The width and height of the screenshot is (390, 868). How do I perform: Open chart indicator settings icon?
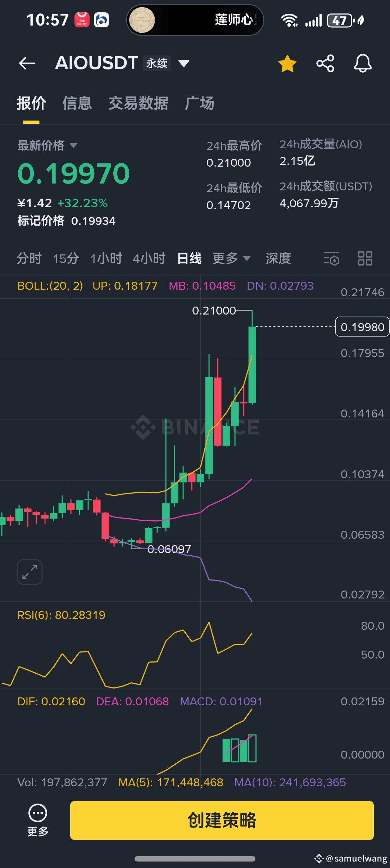[331, 258]
